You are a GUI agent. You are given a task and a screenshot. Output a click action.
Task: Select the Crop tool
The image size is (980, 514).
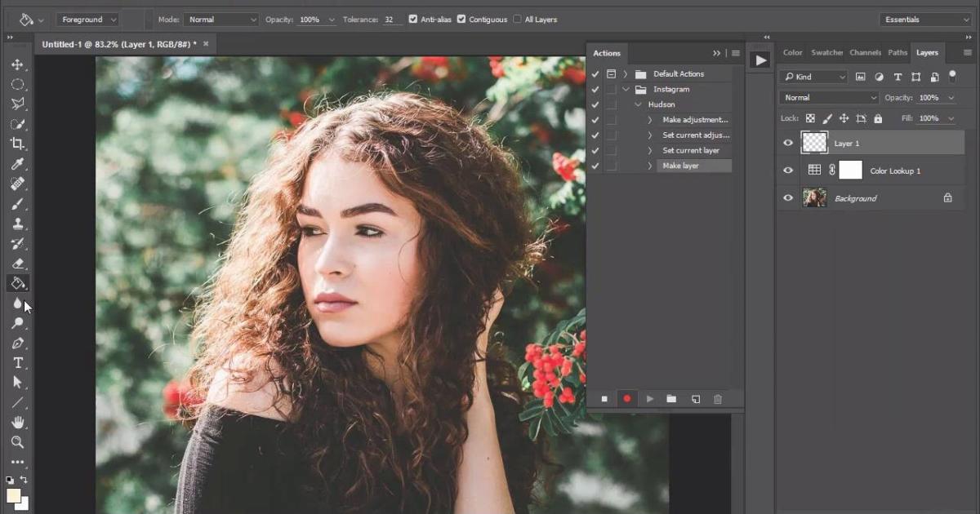coord(18,144)
